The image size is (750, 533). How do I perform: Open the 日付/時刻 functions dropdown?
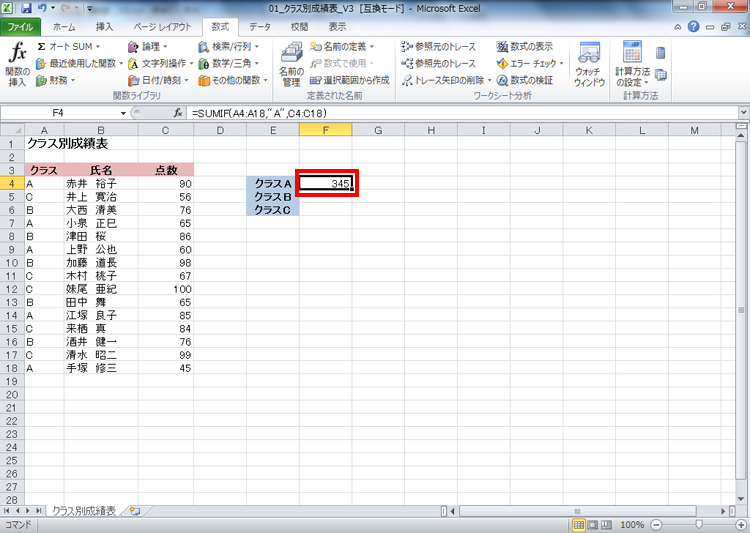(x=159, y=80)
